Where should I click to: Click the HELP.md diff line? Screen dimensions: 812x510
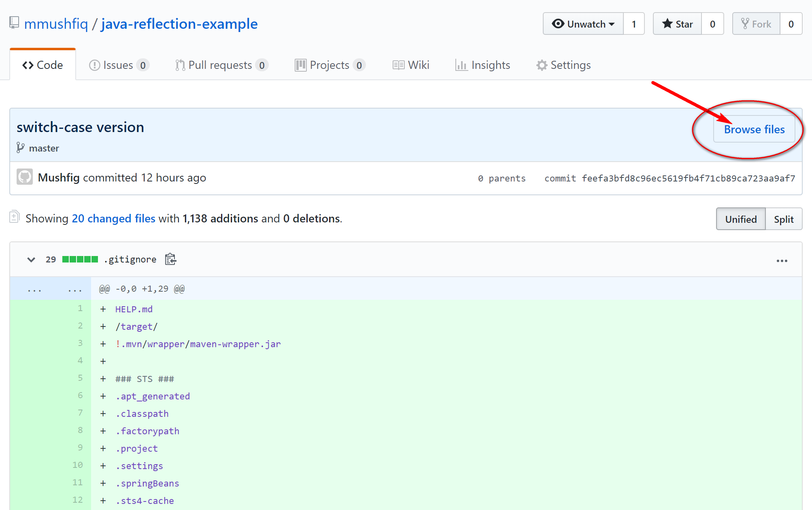446,309
